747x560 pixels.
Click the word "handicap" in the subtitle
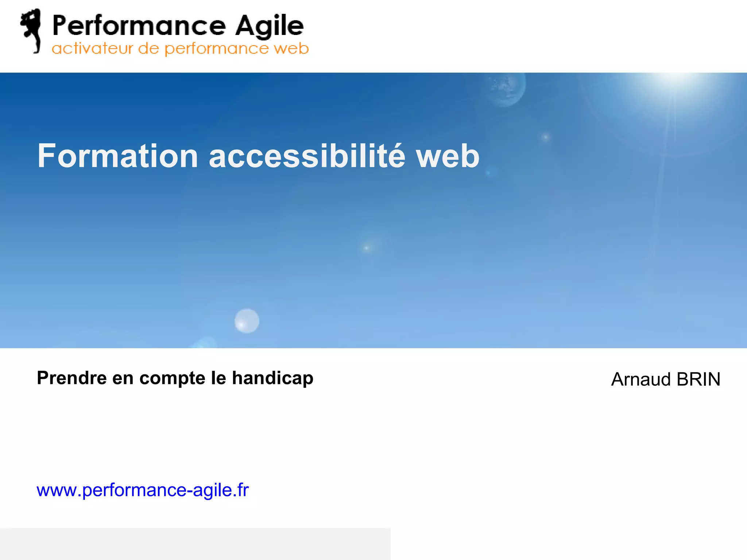tap(272, 378)
